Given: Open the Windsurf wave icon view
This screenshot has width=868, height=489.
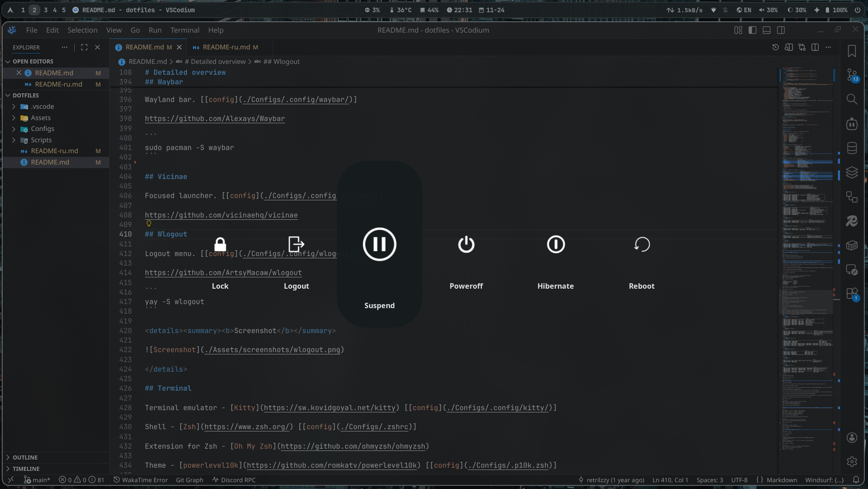Looking at the screenshot, I should (852, 221).
